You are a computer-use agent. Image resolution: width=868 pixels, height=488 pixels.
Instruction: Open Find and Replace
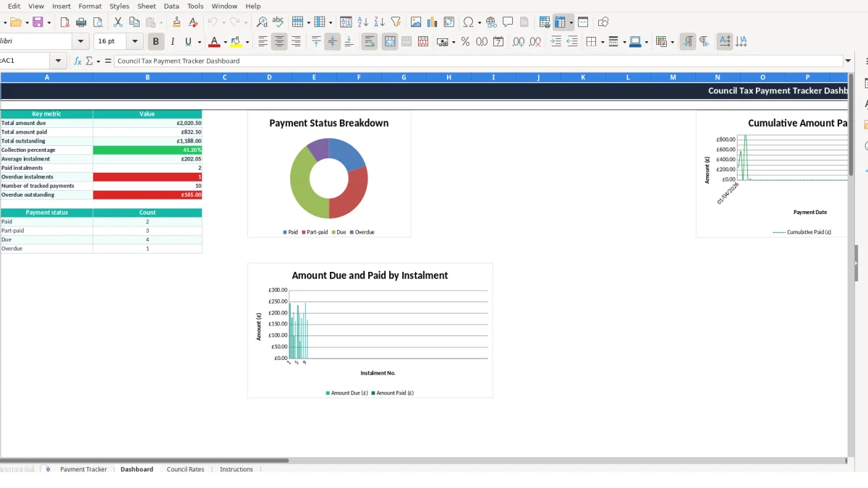[262, 22]
